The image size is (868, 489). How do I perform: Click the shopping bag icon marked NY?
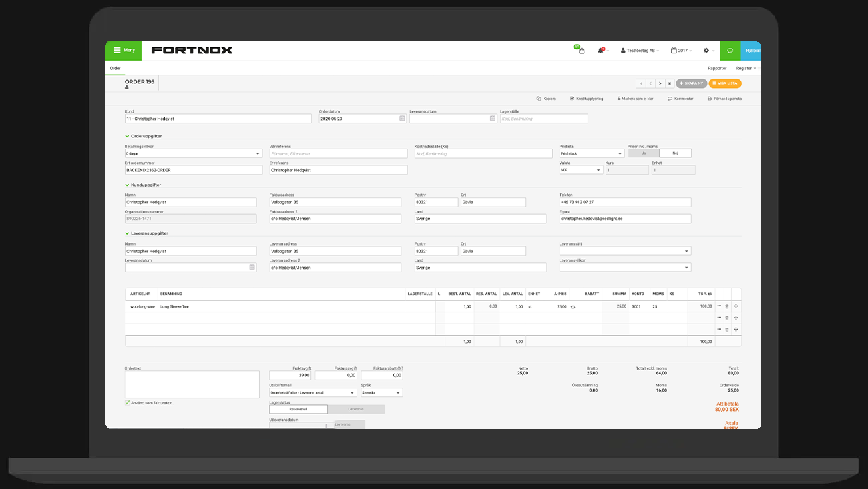coord(581,51)
